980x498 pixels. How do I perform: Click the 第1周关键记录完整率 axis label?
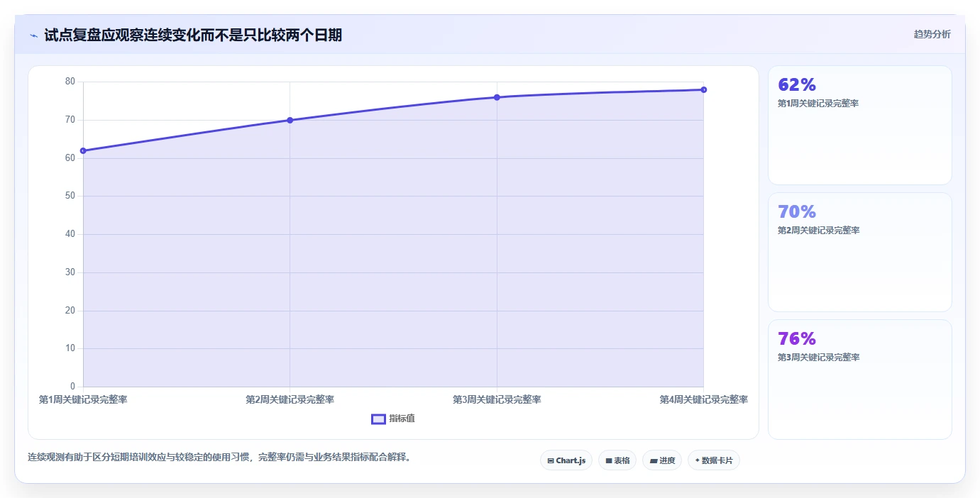coord(83,399)
